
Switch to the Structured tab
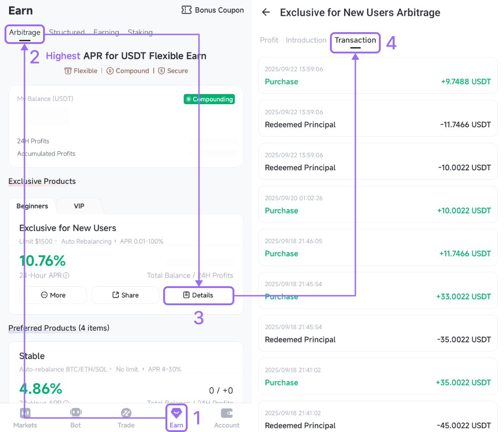point(67,33)
